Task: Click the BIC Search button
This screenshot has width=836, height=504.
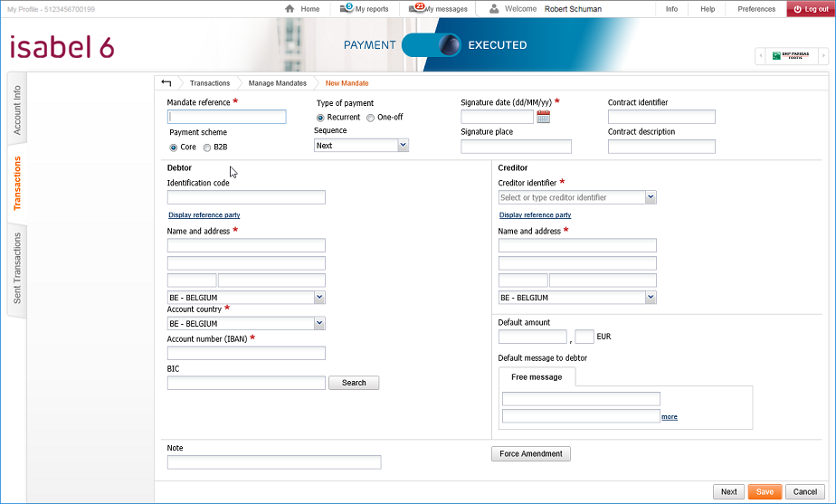Action: 354,383
